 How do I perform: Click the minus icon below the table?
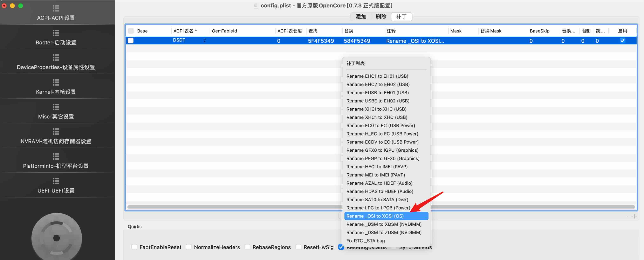pos(629,216)
